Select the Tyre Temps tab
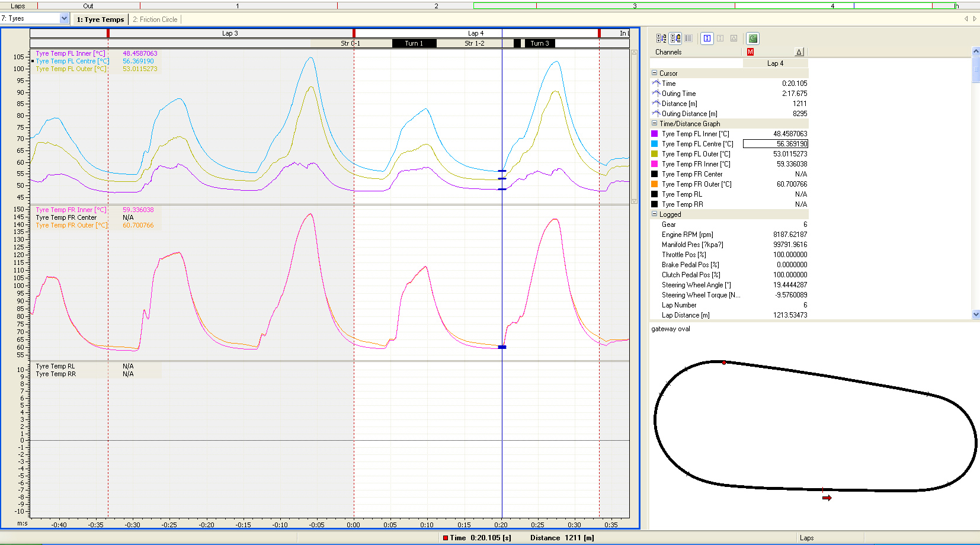Image resolution: width=980 pixels, height=545 pixels. tap(100, 20)
